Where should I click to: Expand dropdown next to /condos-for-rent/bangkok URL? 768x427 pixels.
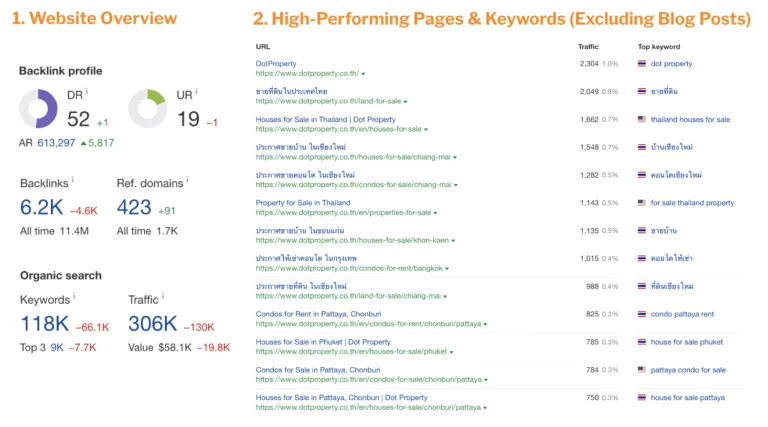[447, 269]
